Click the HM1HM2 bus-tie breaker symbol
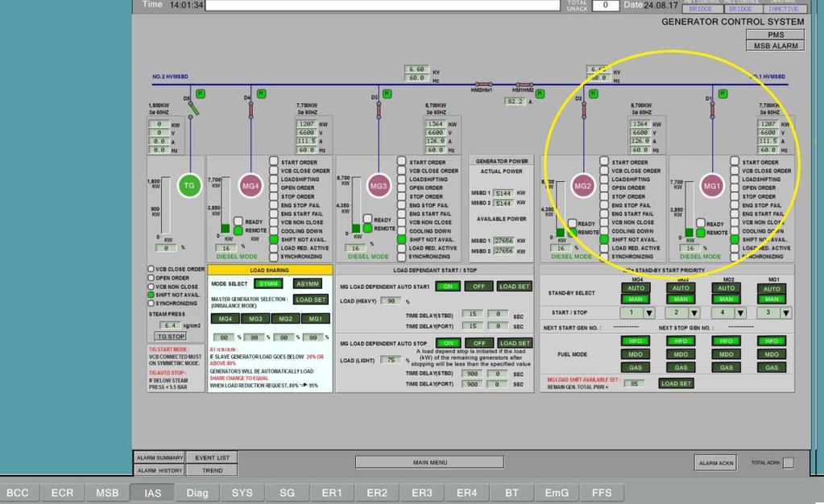Screen dimensions: 824x504 524,84
